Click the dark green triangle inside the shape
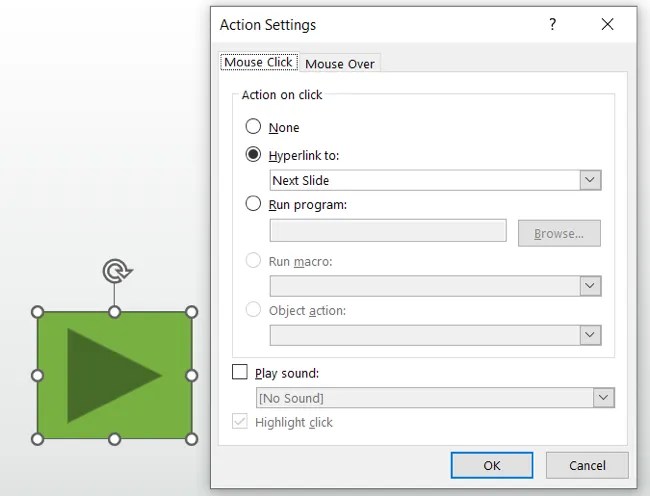The width and height of the screenshot is (650, 496). coord(114,375)
